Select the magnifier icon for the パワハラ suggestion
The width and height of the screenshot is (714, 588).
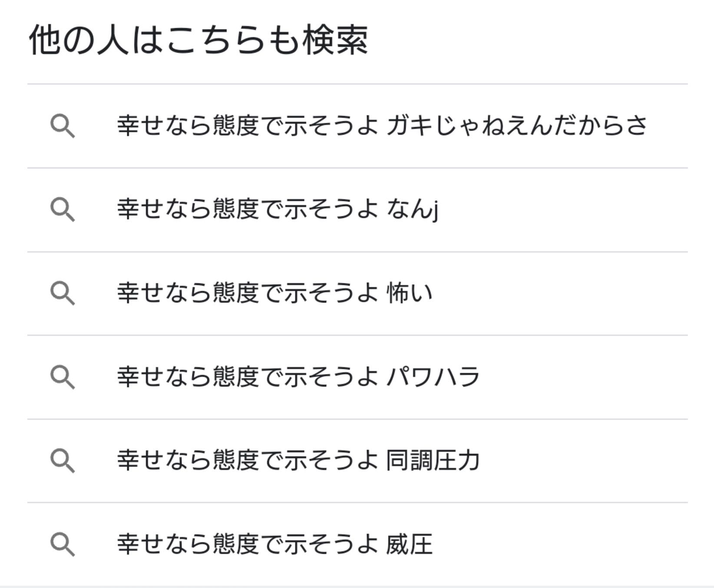(x=63, y=377)
